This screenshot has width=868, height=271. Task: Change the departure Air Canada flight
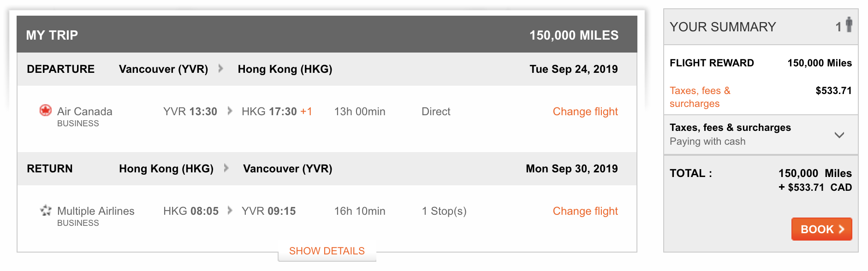pos(585,112)
